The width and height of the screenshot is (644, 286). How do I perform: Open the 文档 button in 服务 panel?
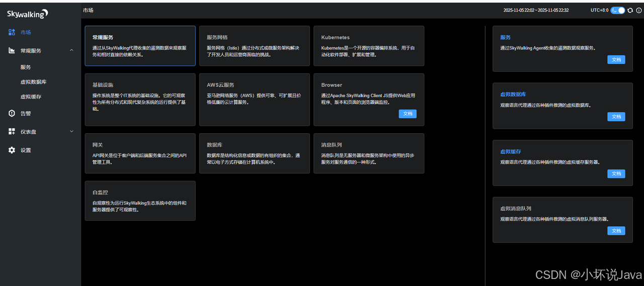coord(616,60)
